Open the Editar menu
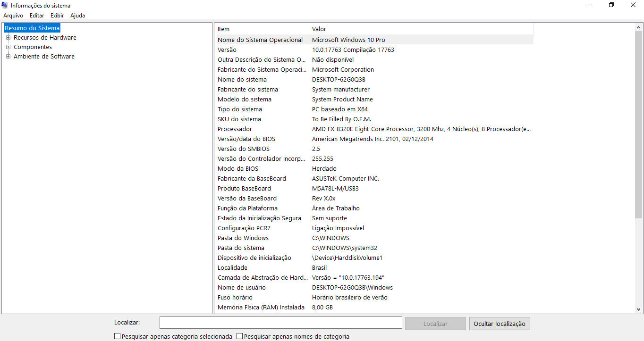Screen dimensions: 644x341 37,16
